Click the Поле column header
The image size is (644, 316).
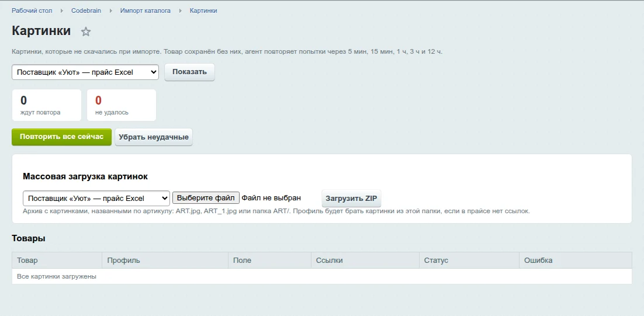pos(270,260)
